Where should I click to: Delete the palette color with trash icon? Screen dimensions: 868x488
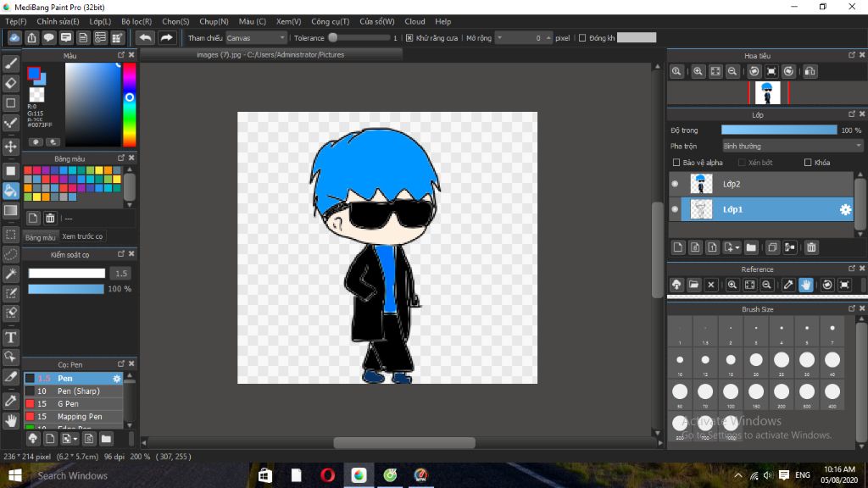tap(50, 218)
